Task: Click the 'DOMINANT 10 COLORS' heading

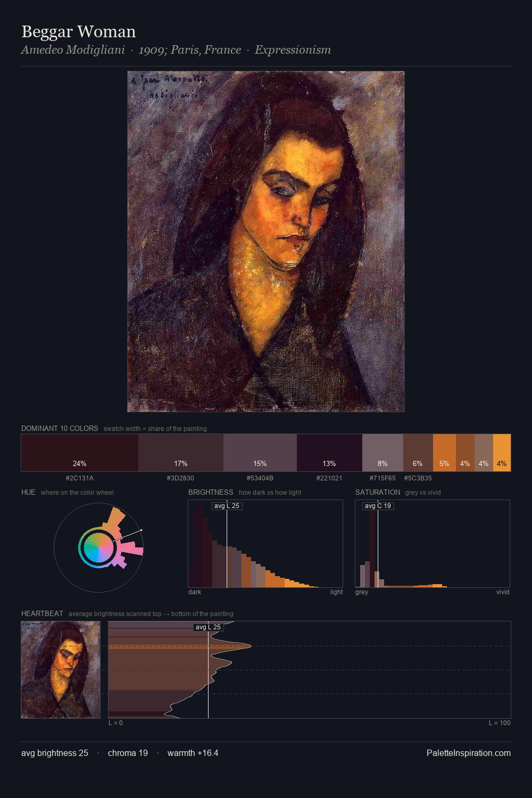Action: [60, 429]
